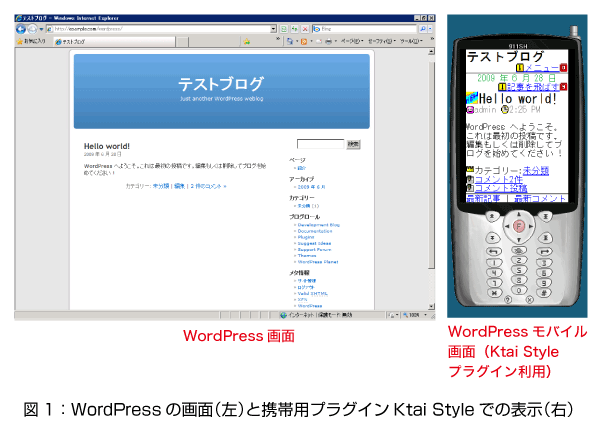
Task: Click the vertical scrollbar thumb
Action: [431, 165]
